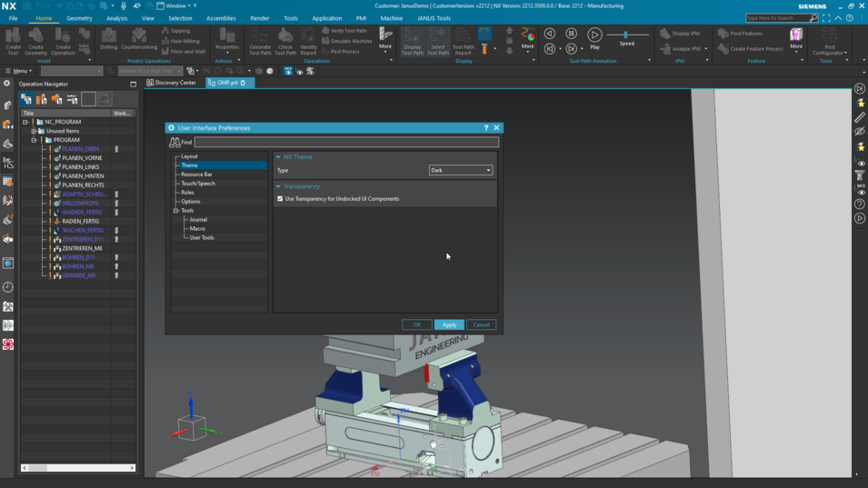The height and width of the screenshot is (488, 868).
Task: Click Simulate Machine
Action: pos(346,41)
